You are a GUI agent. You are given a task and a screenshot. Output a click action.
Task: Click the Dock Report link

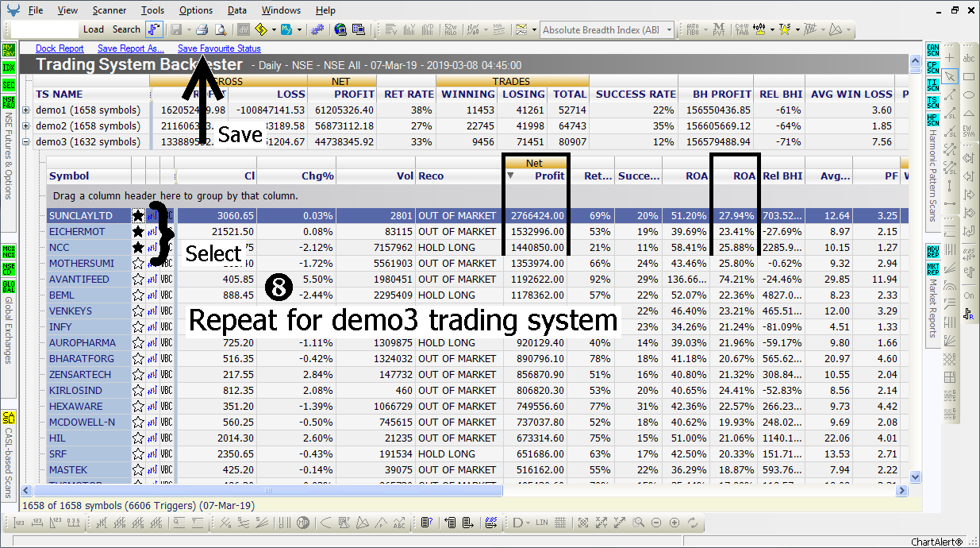click(x=60, y=48)
